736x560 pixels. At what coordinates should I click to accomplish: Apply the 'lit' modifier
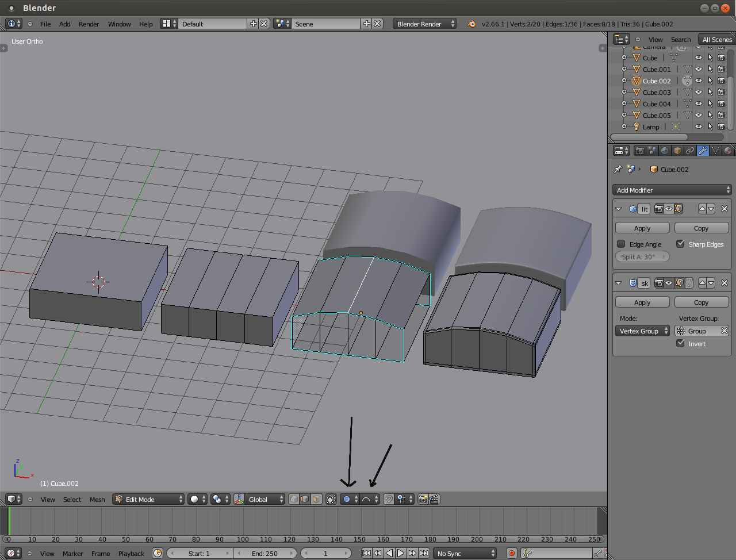point(642,228)
